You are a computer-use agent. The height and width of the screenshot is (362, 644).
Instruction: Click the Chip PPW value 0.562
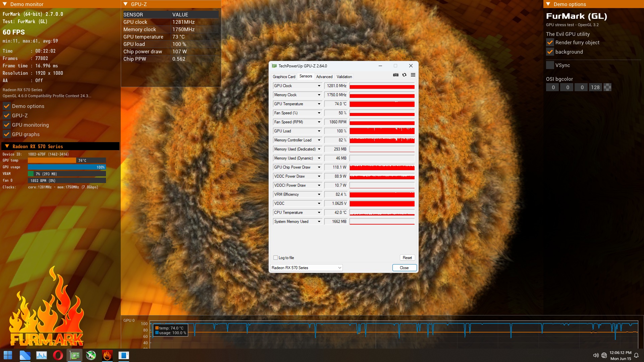[179, 59]
